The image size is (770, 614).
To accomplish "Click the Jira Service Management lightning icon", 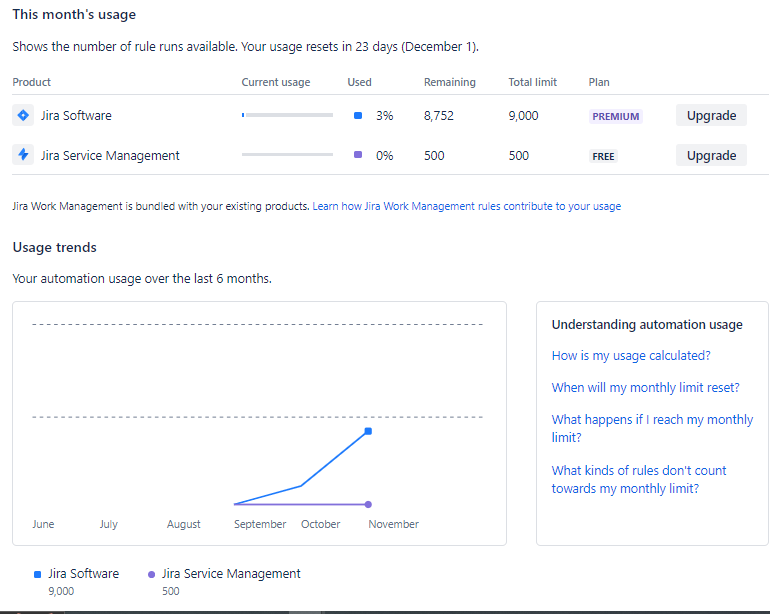I will coord(23,155).
